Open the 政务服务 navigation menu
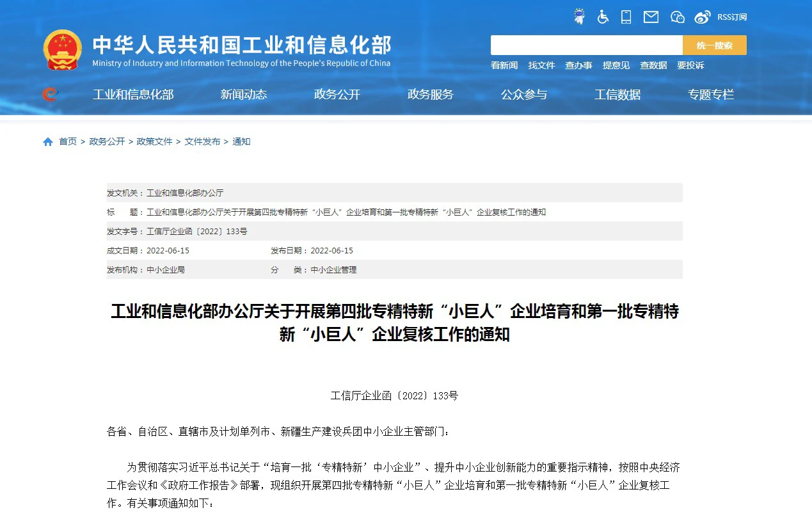This screenshot has width=812, height=526. tap(431, 95)
